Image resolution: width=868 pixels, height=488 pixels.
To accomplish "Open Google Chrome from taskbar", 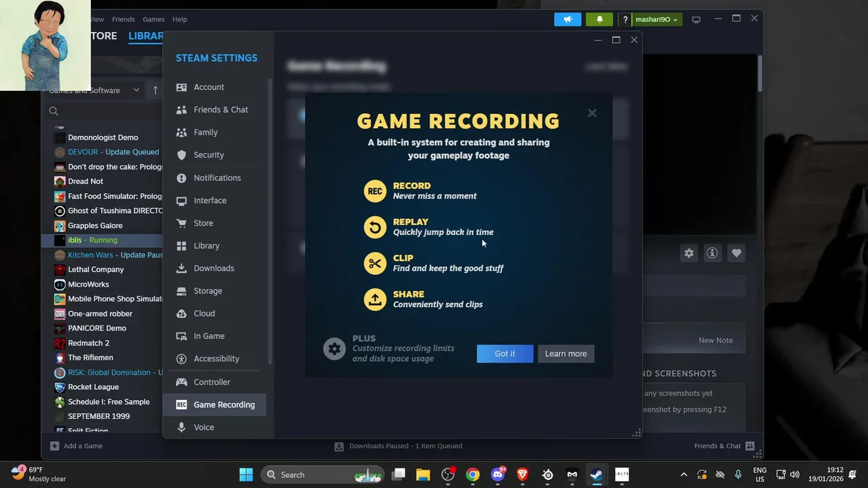I will tap(473, 474).
